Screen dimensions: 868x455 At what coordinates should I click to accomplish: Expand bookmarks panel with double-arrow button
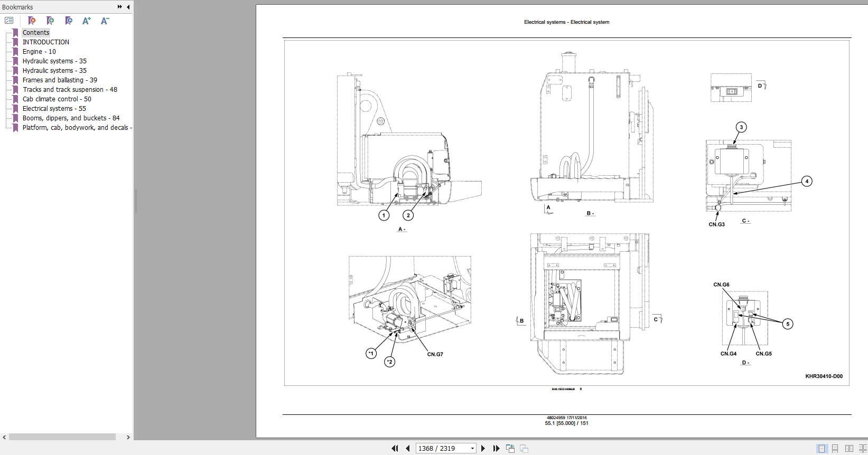(x=120, y=7)
